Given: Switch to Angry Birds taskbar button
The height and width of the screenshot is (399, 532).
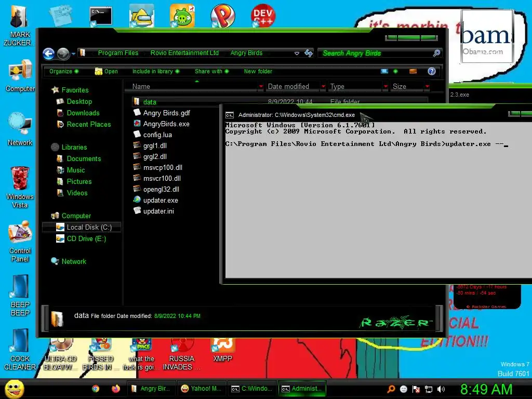Looking at the screenshot, I should (x=151, y=389).
